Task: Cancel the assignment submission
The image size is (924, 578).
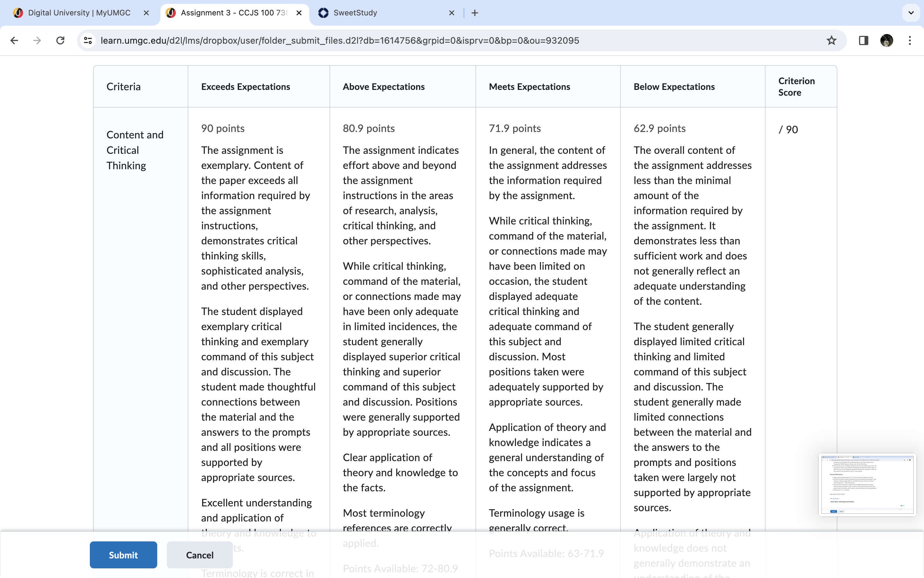Action: (200, 555)
